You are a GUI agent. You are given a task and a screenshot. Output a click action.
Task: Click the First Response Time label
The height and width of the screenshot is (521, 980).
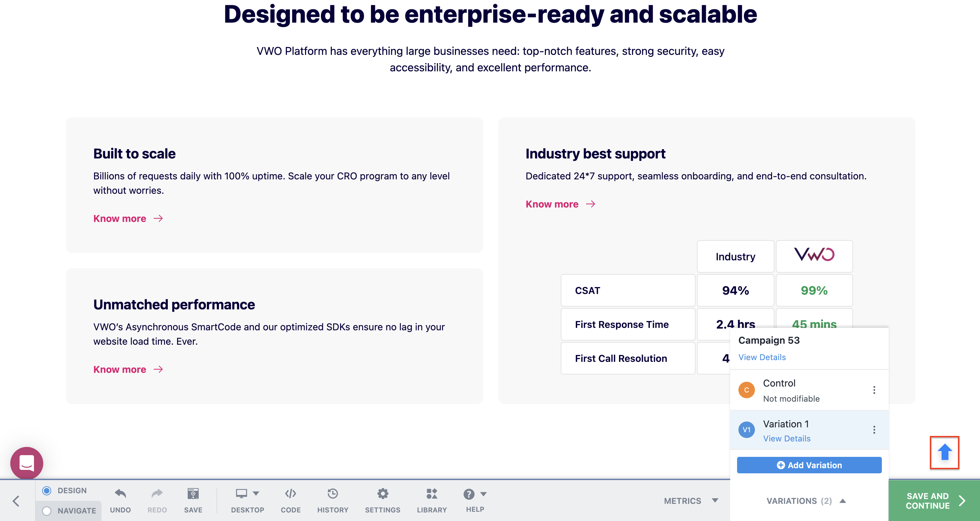click(622, 324)
